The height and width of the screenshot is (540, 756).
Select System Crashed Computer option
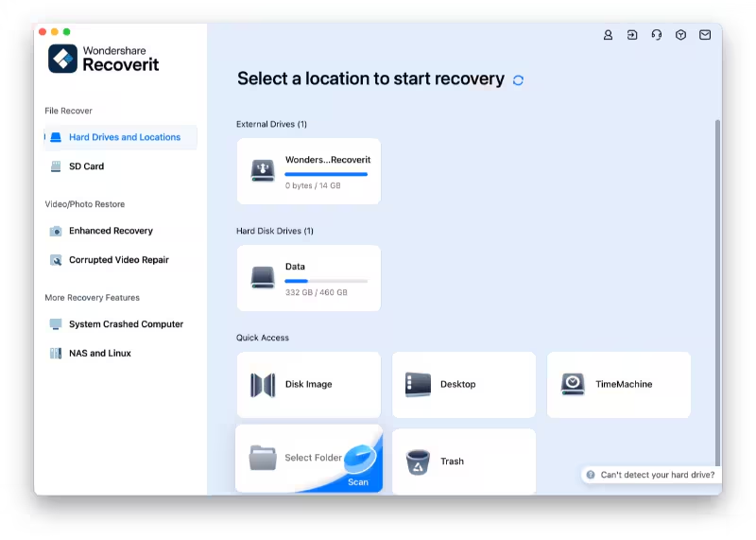[x=126, y=324]
